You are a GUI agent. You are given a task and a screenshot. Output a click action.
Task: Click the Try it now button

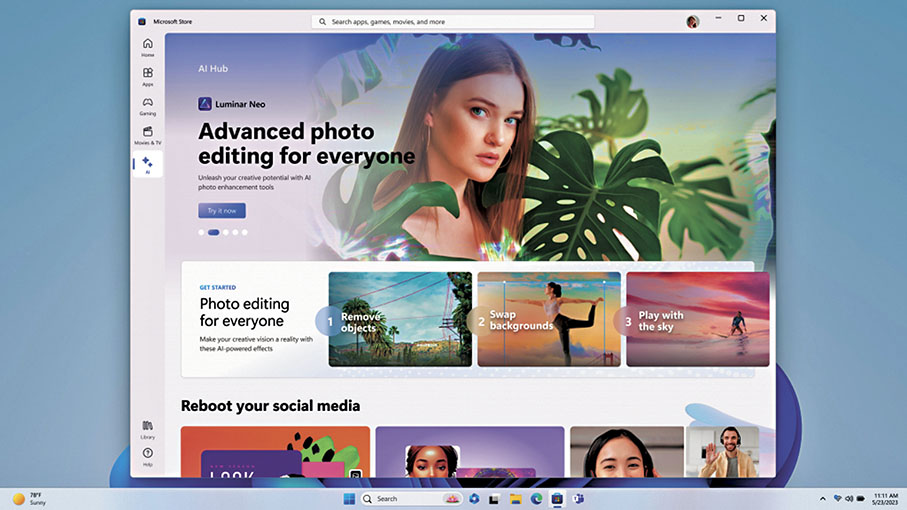[222, 211]
